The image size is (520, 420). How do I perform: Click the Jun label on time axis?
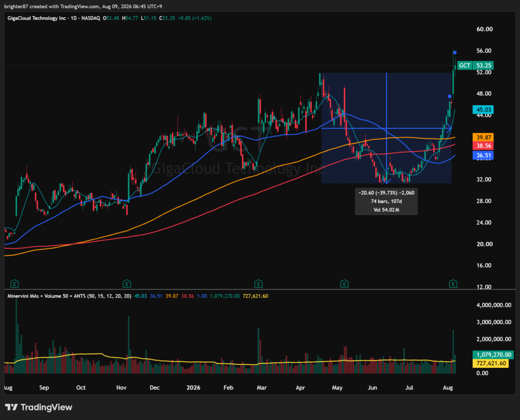point(372,387)
